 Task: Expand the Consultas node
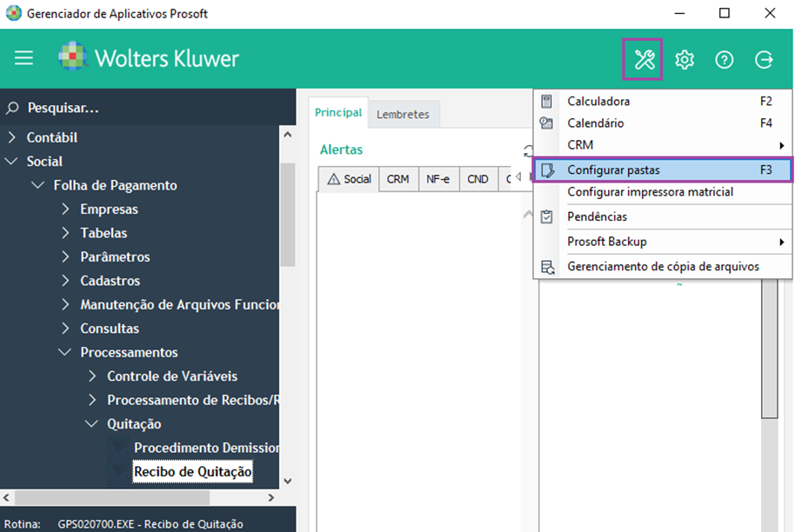point(65,328)
